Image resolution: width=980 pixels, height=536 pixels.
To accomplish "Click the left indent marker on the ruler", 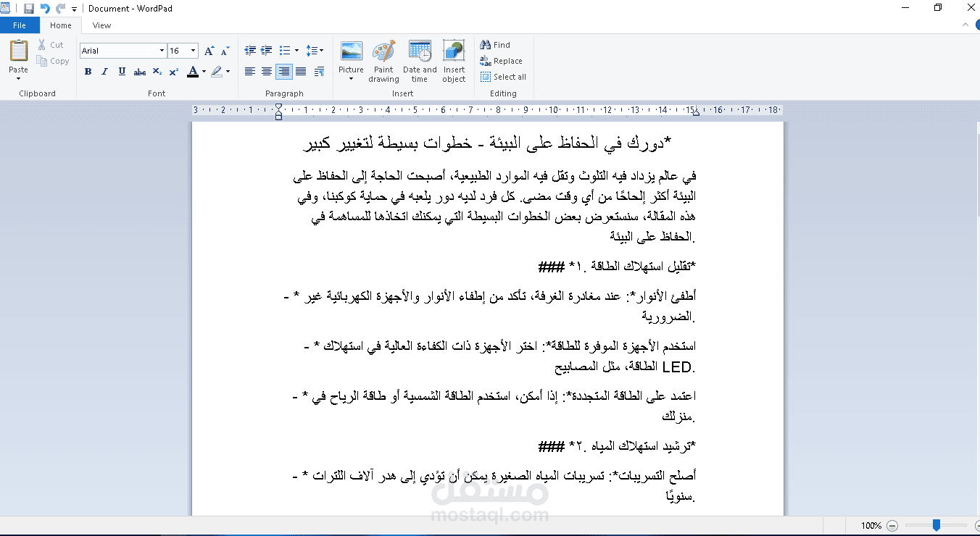I will click(x=279, y=111).
